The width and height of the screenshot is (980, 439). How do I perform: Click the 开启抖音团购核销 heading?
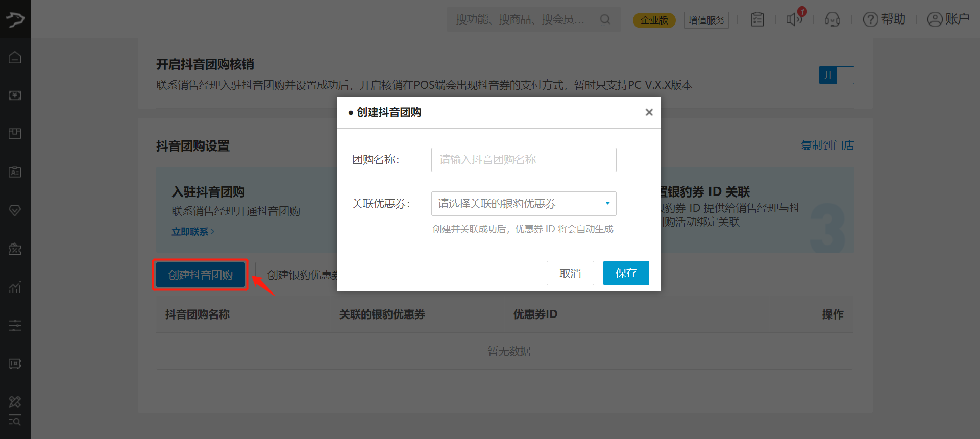coord(205,64)
